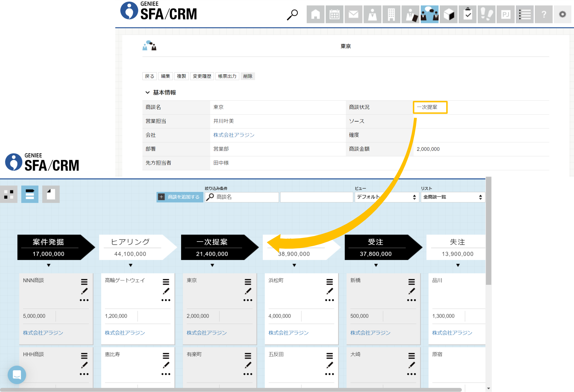Screen dimensions: 574x392
Task: Switch to the folded page view icon
Action: (51, 194)
